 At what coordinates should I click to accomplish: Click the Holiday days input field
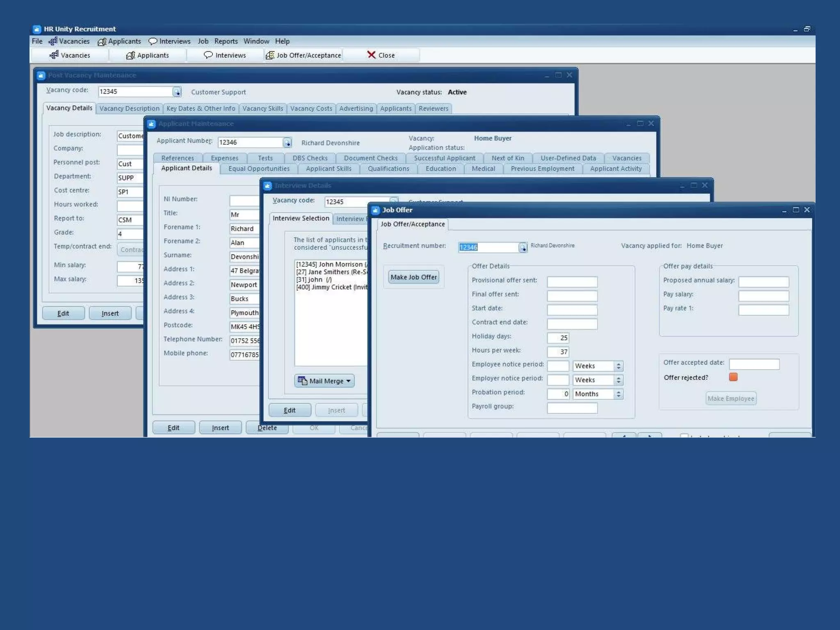[558, 338]
